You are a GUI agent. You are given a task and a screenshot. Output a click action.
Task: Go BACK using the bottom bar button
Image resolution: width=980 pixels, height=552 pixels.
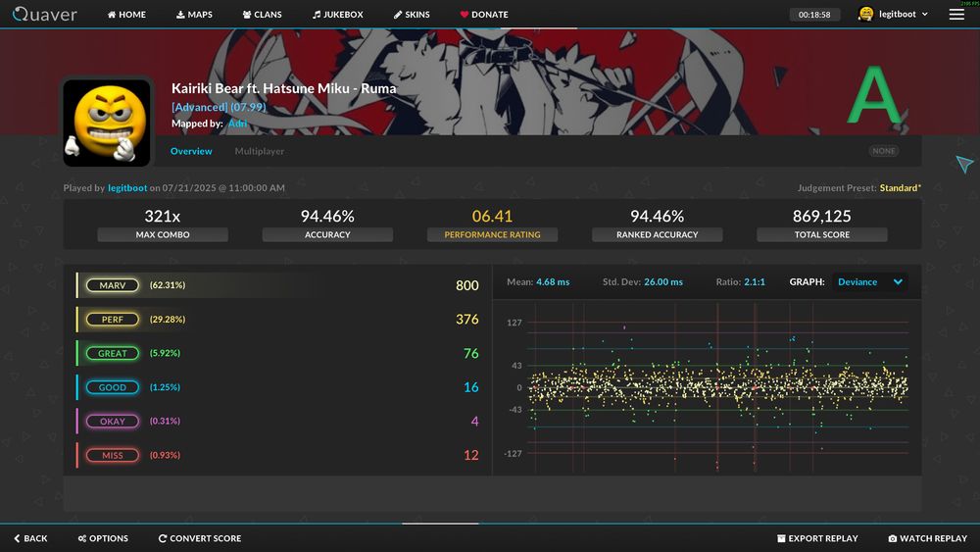point(30,538)
